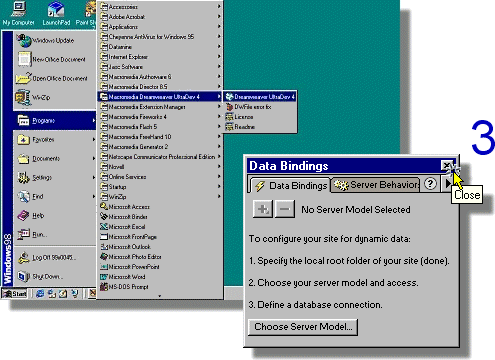Image resolution: width=495 pixels, height=360 pixels.
Task: Open the panel options arrow beside the help icon
Action: [x=448, y=184]
